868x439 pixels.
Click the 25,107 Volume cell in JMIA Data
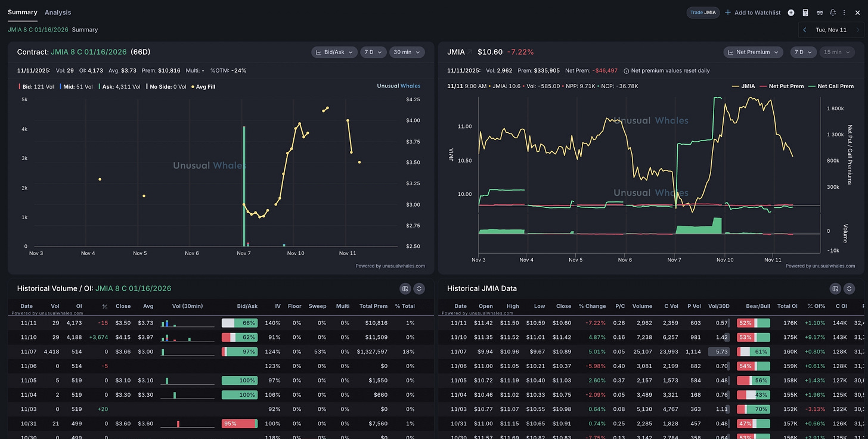[642, 352]
